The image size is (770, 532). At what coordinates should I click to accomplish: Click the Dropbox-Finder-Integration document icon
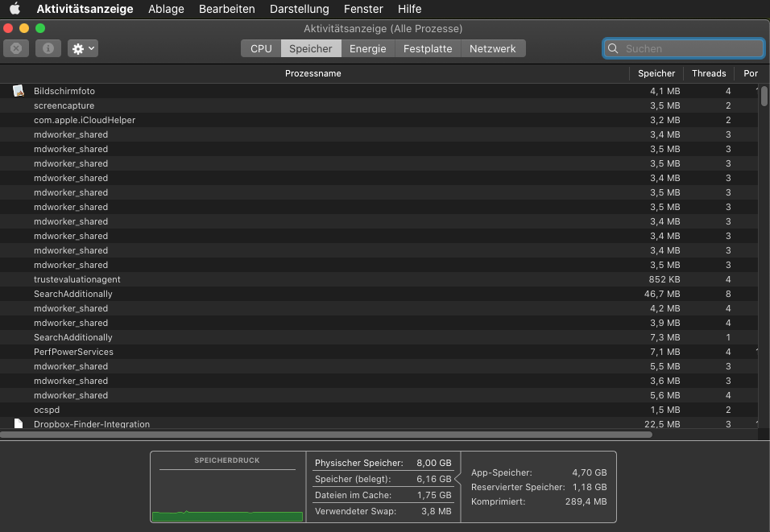point(19,424)
